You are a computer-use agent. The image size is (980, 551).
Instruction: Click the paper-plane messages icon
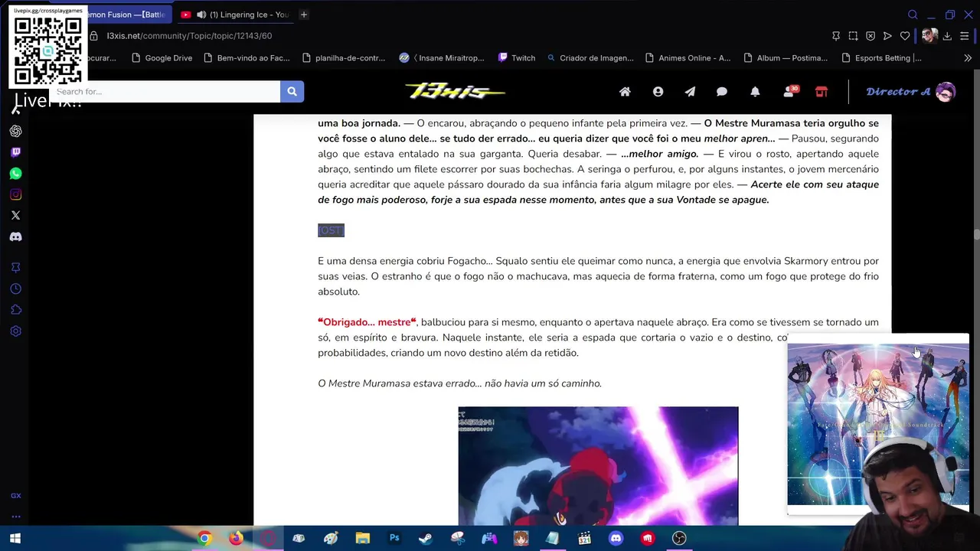(x=690, y=92)
